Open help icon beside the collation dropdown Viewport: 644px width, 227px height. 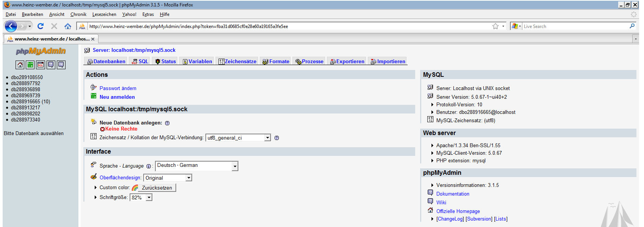(277, 138)
